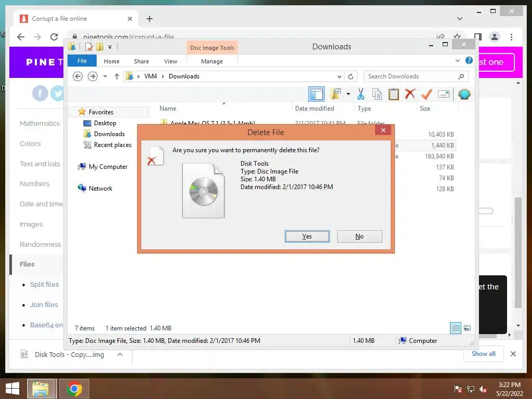Image resolution: width=532 pixels, height=399 pixels.
Task: Switch to the View ribbon tab
Action: (170, 61)
